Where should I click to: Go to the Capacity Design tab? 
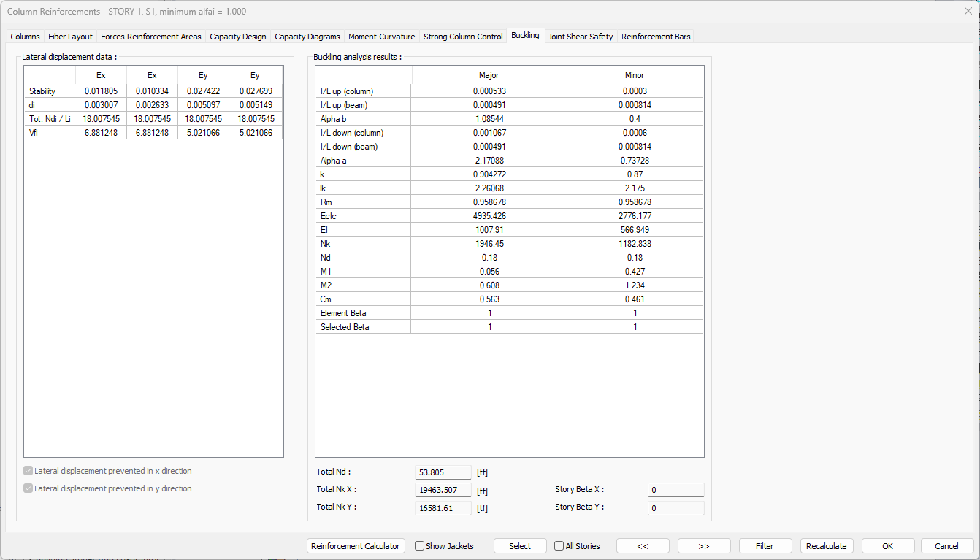click(237, 37)
